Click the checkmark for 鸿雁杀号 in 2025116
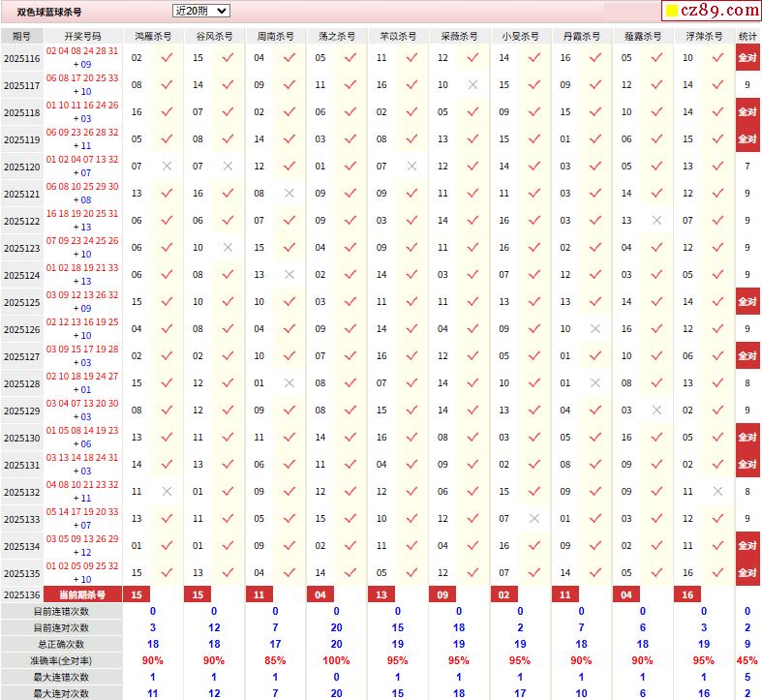 (167, 58)
